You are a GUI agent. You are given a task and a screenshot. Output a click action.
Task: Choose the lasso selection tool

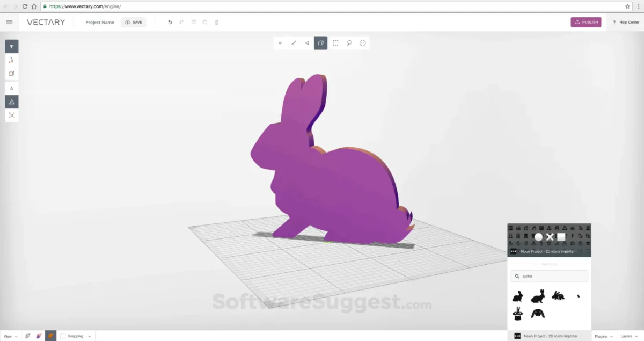[x=349, y=43]
